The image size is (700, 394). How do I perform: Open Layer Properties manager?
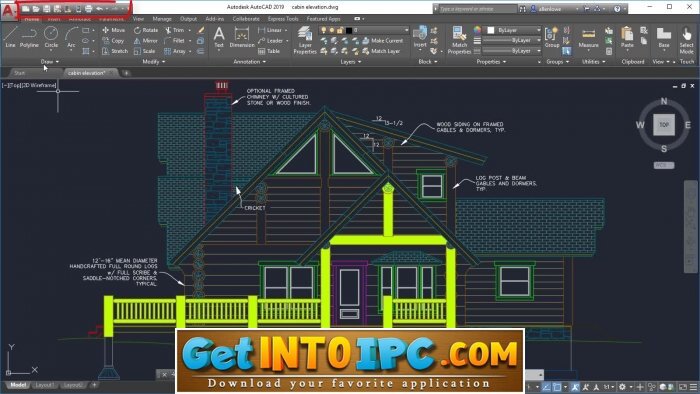tap(305, 40)
